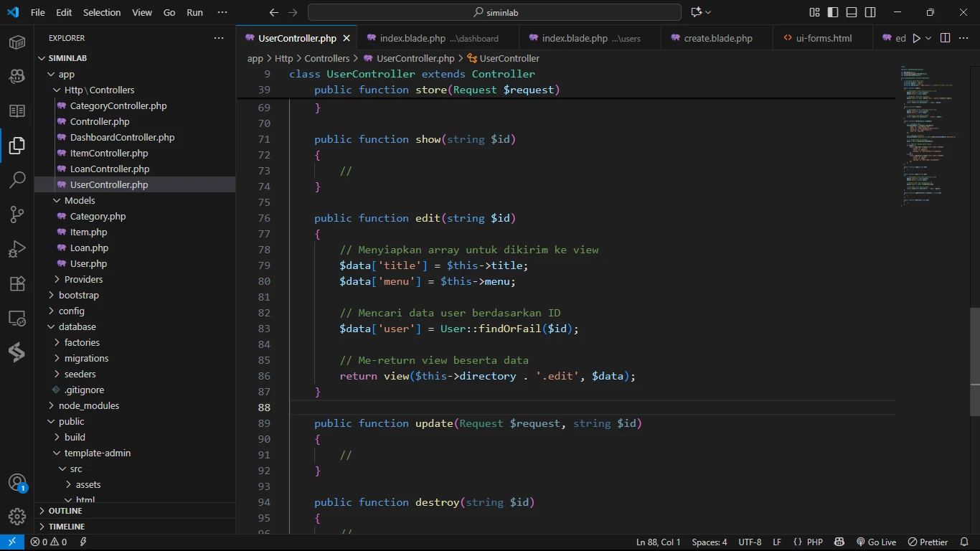Open the Selection menu
The image size is (980, 551).
point(102,12)
